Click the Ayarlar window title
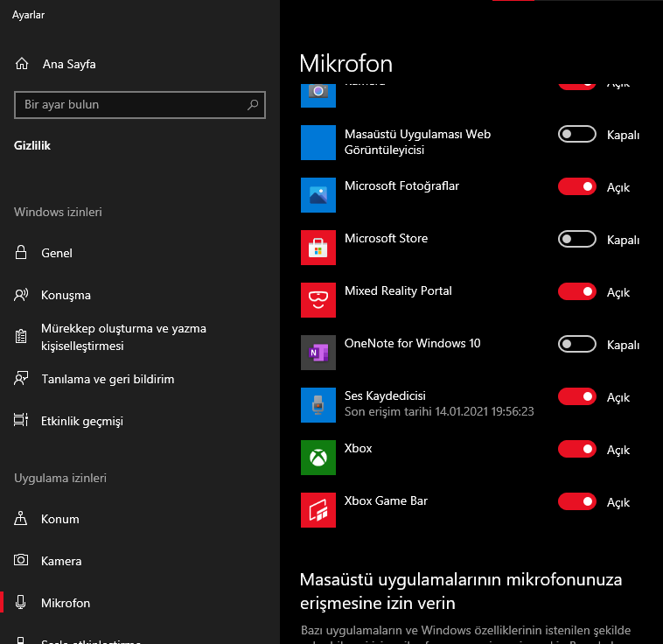The height and width of the screenshot is (644, 663). [x=28, y=15]
